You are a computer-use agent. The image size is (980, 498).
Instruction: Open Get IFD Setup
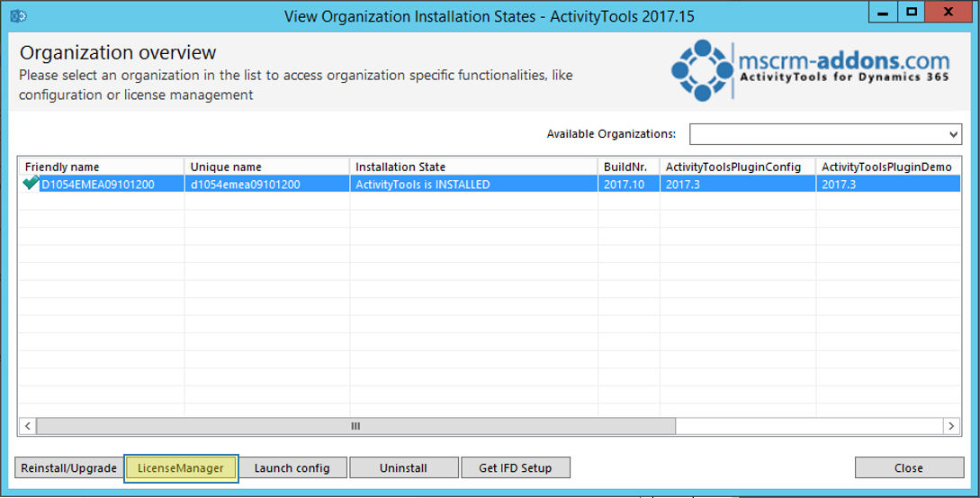[x=515, y=468]
